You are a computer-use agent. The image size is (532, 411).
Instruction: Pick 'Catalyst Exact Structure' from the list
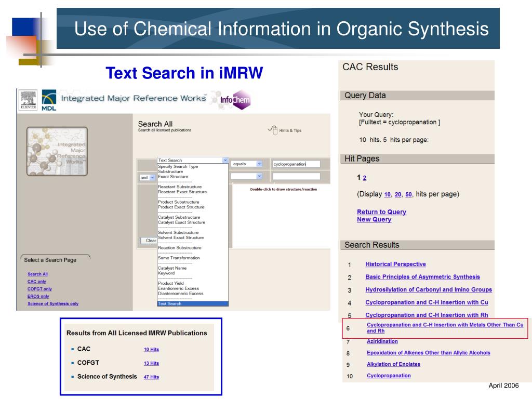coord(181,222)
